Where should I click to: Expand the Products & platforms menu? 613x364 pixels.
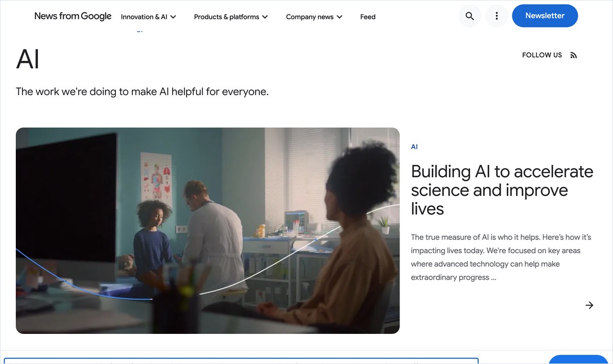(x=231, y=17)
